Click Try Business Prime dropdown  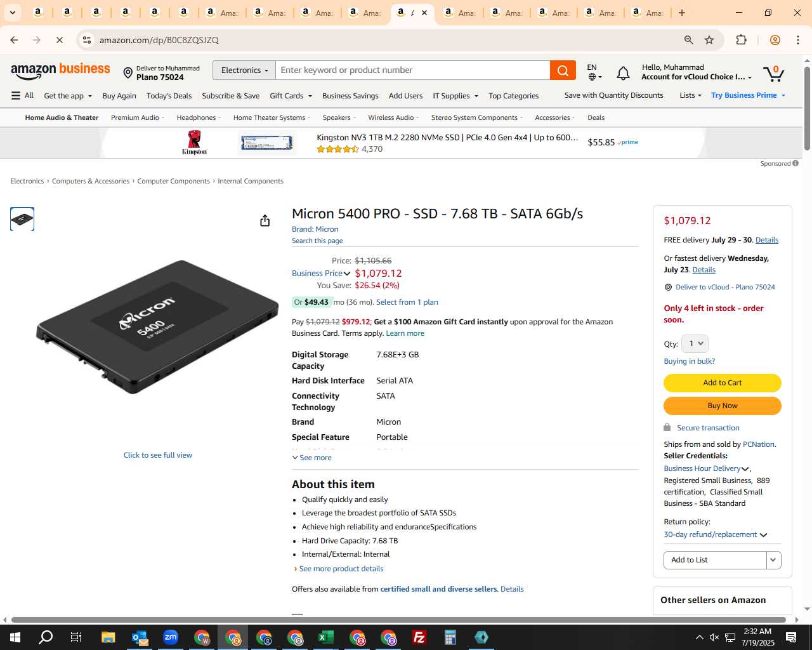click(x=749, y=95)
